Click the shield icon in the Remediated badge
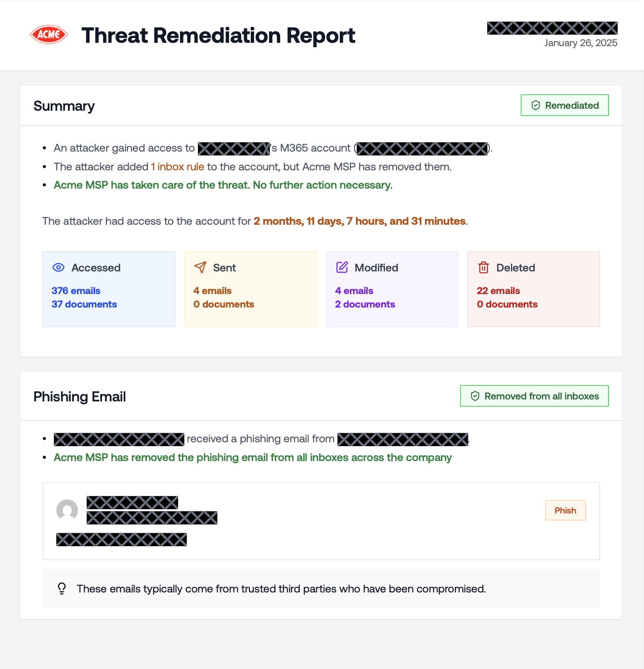Viewport: 644px width, 669px height. pos(536,105)
